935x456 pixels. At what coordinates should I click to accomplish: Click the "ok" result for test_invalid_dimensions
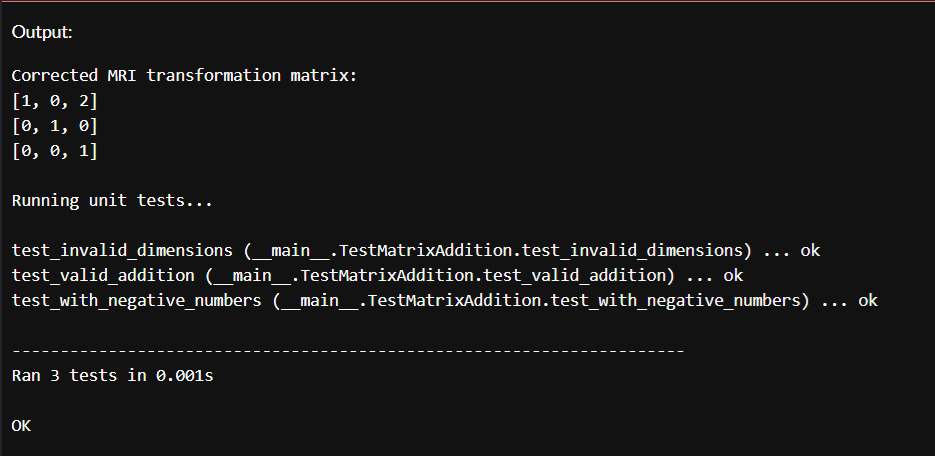click(810, 250)
